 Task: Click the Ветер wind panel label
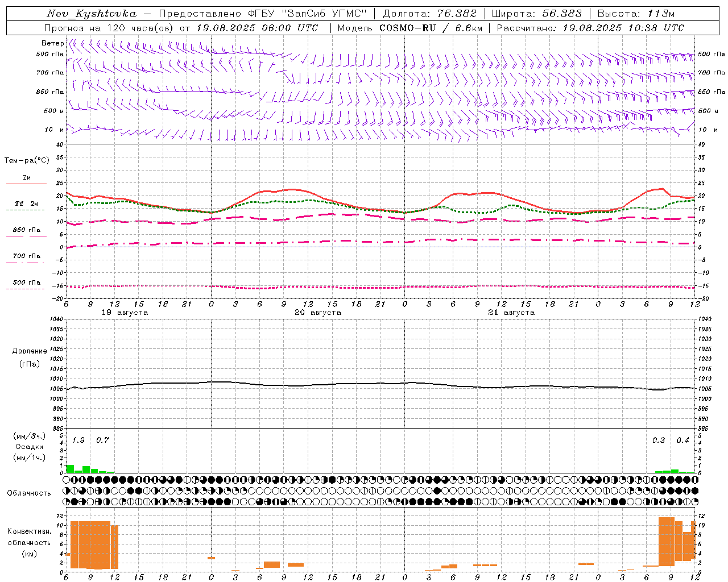[52, 43]
